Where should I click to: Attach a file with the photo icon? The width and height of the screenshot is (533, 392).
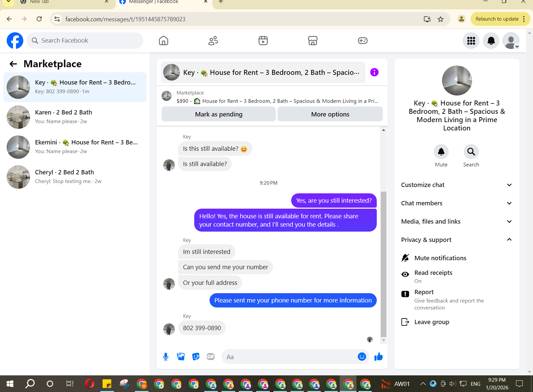[181, 357]
